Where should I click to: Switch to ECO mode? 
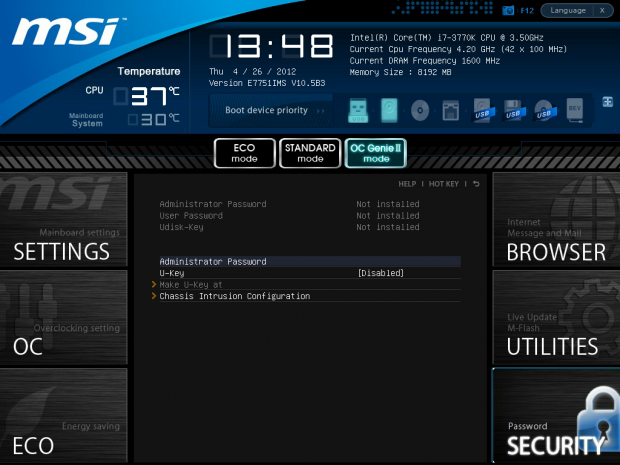click(x=244, y=153)
